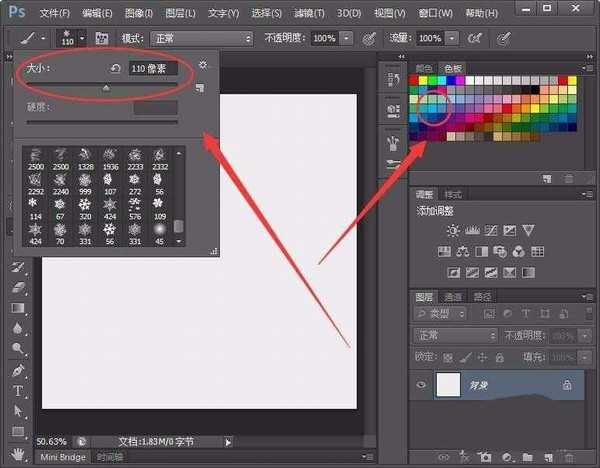Open the Mini Bridge panel tab
The width and height of the screenshot is (600, 468).
62,458
